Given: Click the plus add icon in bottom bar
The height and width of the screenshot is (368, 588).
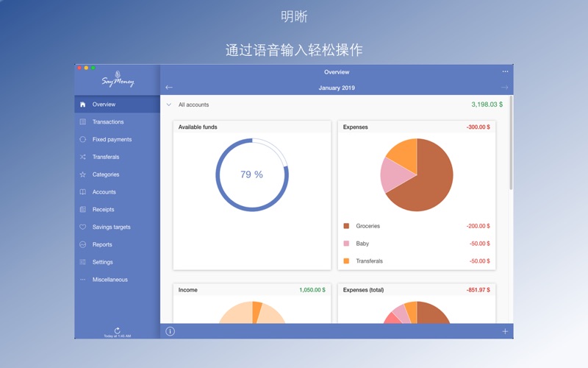Looking at the screenshot, I should pyautogui.click(x=505, y=331).
